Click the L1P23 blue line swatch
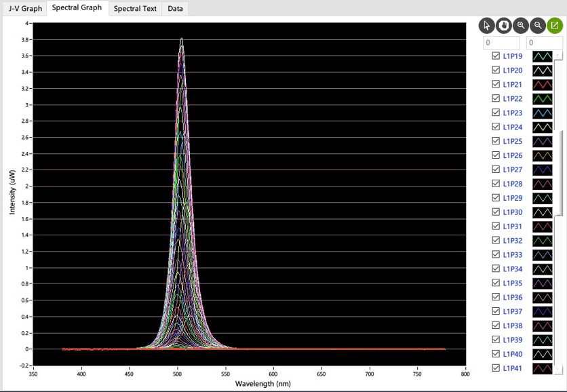 coord(543,113)
